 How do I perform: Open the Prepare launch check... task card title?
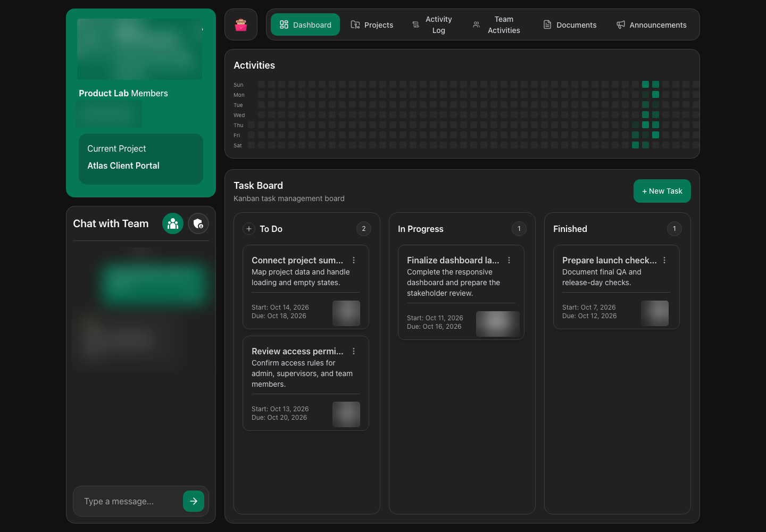click(x=610, y=260)
